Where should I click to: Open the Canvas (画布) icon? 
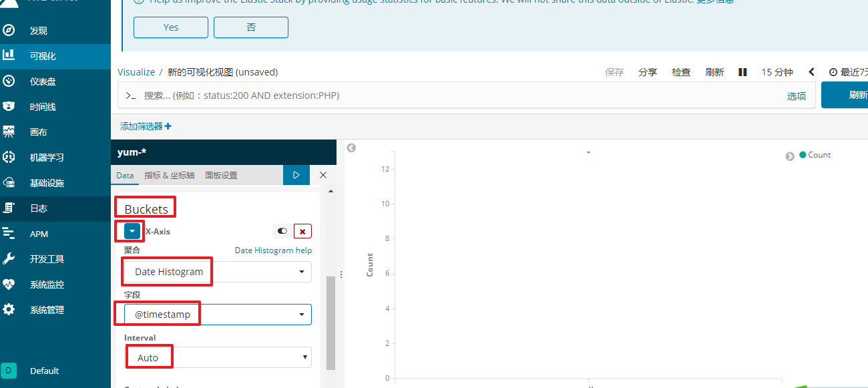(x=9, y=132)
